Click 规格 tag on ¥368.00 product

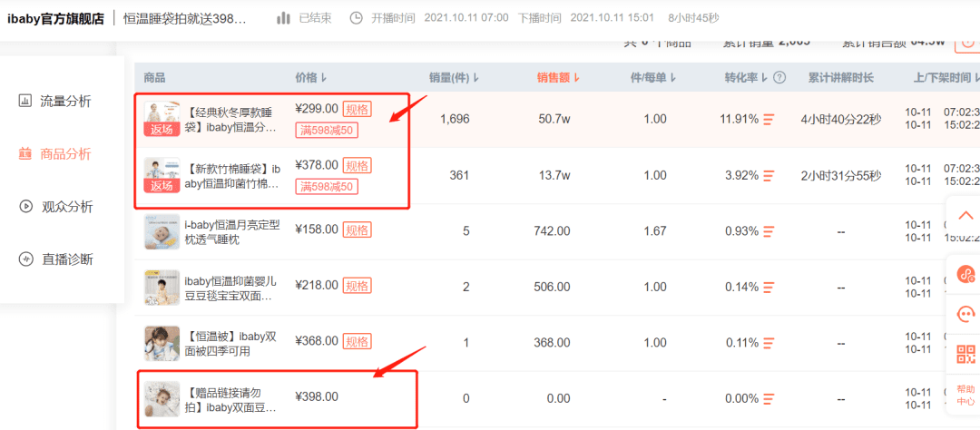358,341
